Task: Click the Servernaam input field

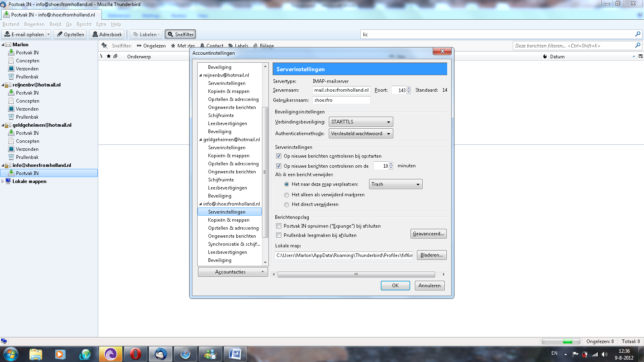Action: (341, 90)
